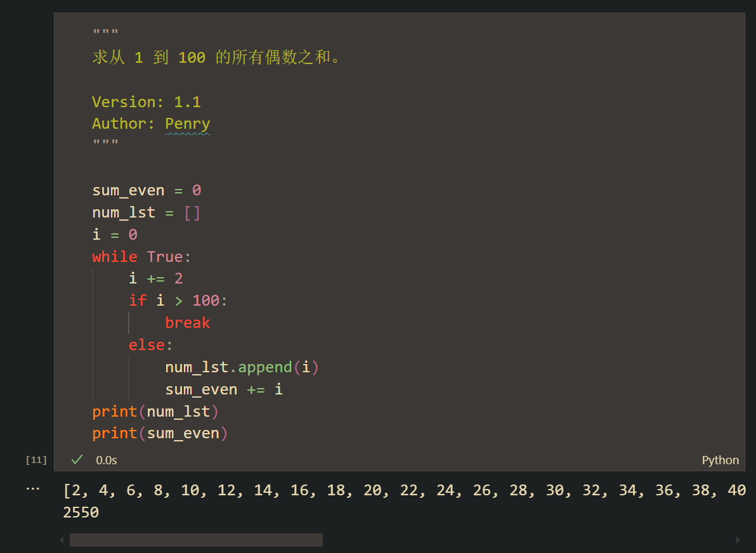This screenshot has width=756, height=553.
Task: Click the green execution success checkmark
Action: click(x=77, y=459)
